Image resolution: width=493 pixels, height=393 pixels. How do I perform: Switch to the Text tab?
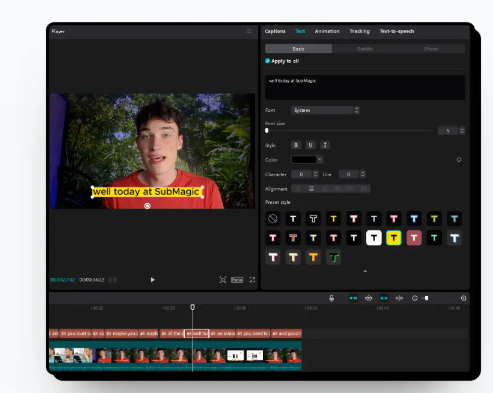[x=300, y=31]
